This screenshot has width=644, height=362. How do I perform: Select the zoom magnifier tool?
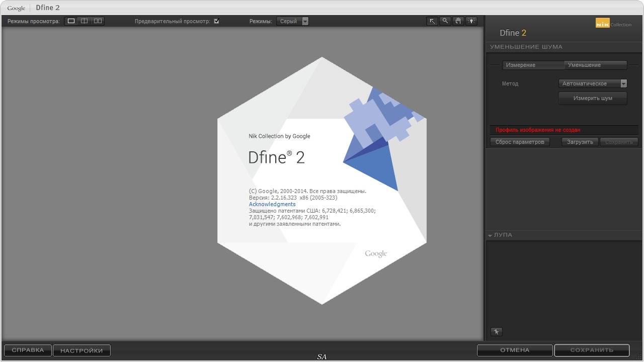445,21
